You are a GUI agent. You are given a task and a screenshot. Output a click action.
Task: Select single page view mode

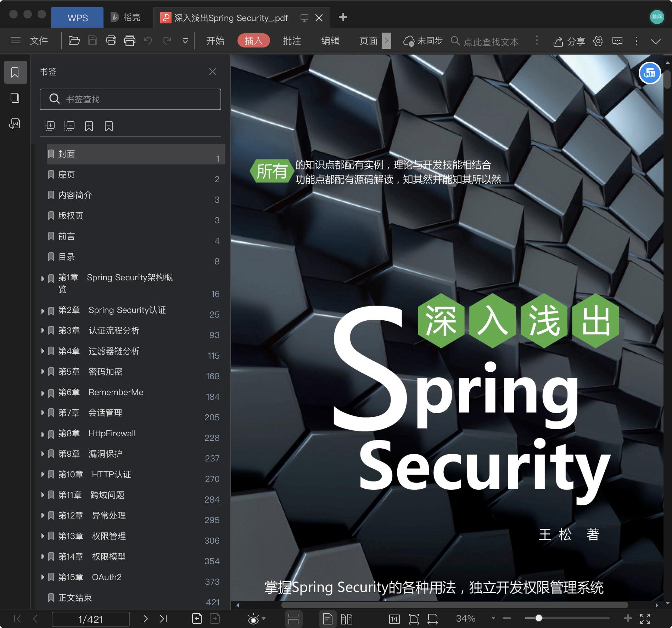(327, 619)
